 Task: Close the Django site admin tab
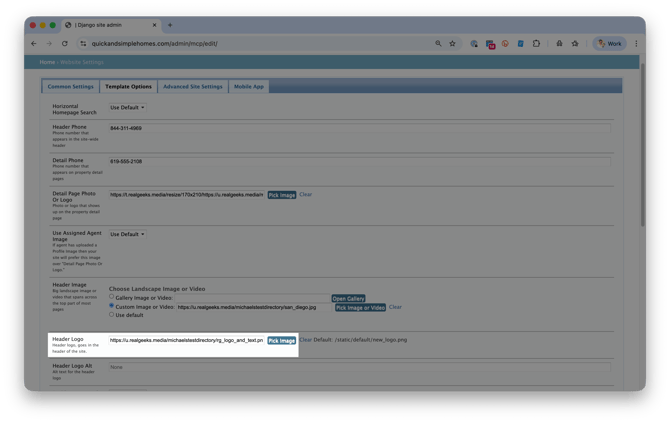pos(155,25)
